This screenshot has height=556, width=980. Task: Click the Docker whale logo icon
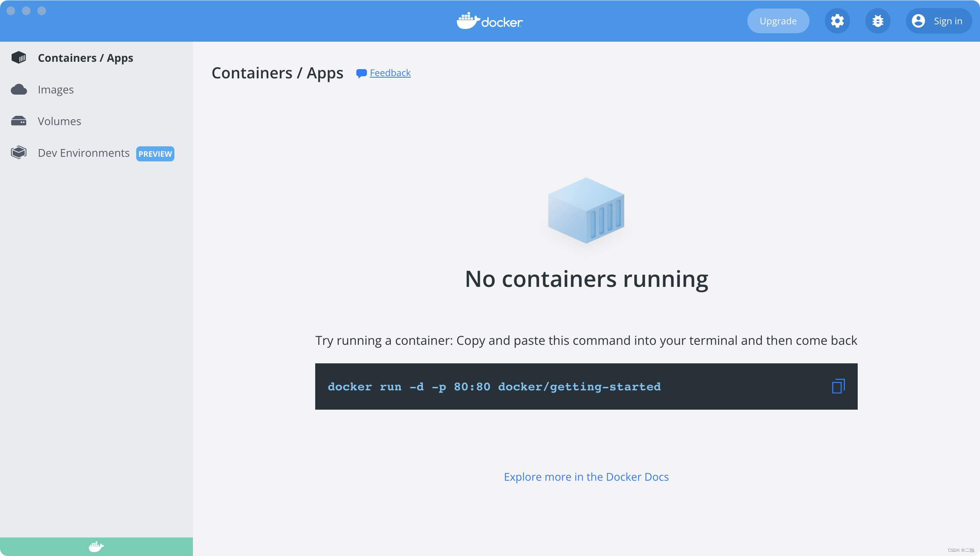pyautogui.click(x=466, y=21)
